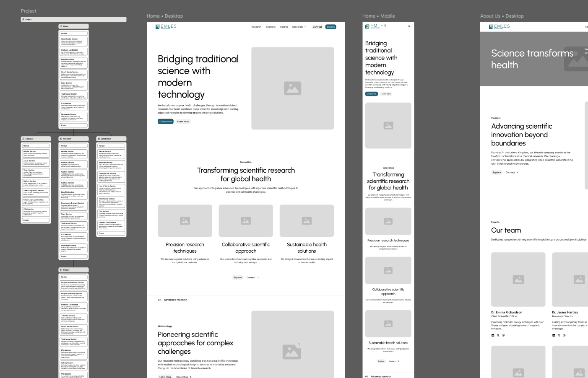Select mobile image placeholder above Collaborative scientific approach

pyautogui.click(x=388, y=270)
